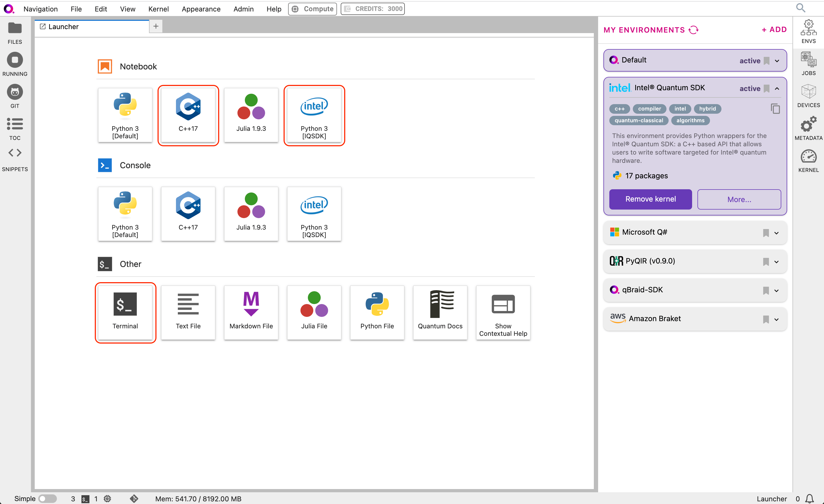Open the Files sidebar panel

point(15,33)
